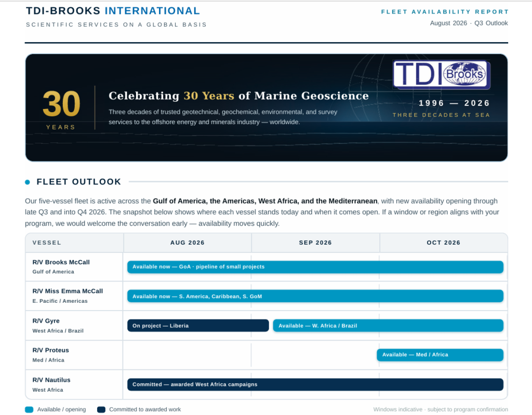Click the FLEET AVAILABILITY REPORT heading

[445, 12]
